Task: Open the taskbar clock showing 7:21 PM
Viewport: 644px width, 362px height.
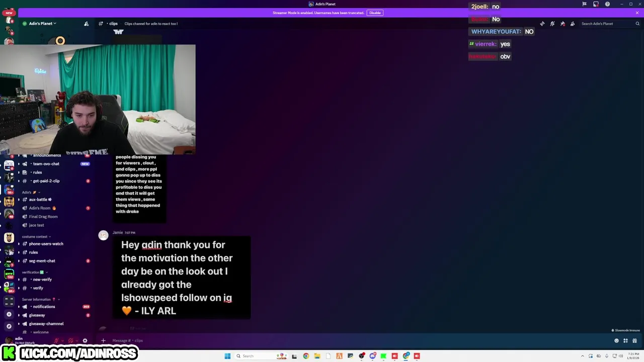Action: 633,356
